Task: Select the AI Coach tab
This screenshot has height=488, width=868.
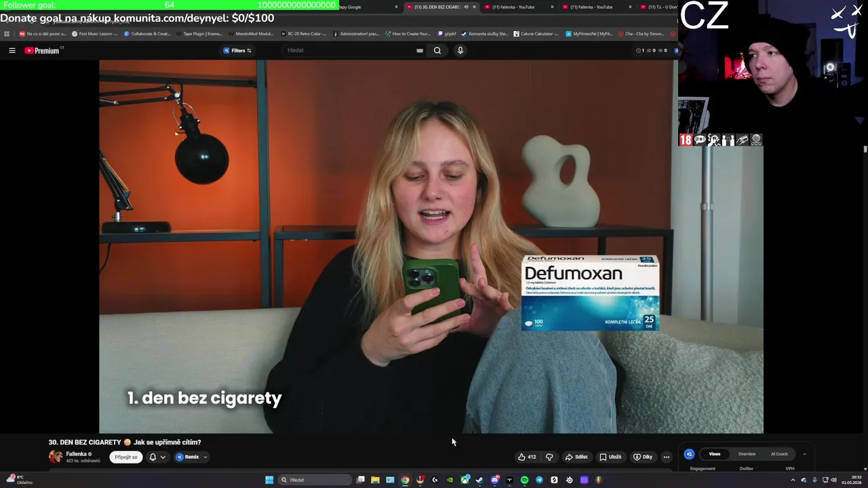Action: pos(779,454)
